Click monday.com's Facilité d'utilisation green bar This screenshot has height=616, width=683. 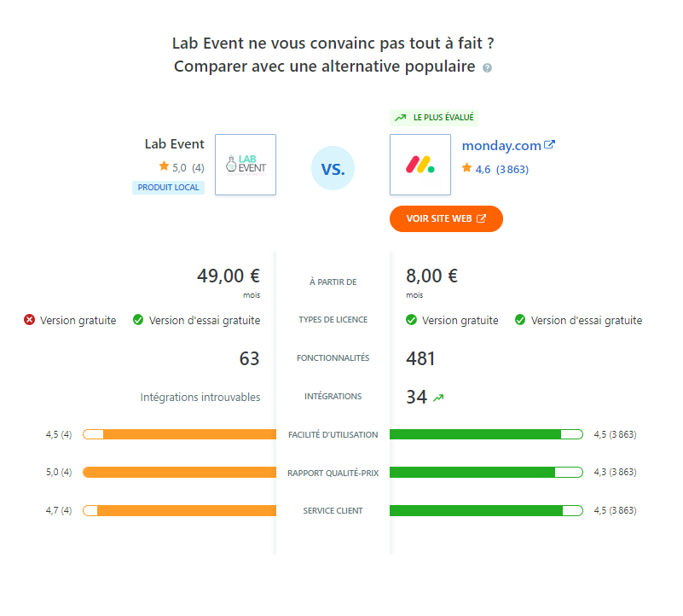click(x=486, y=434)
